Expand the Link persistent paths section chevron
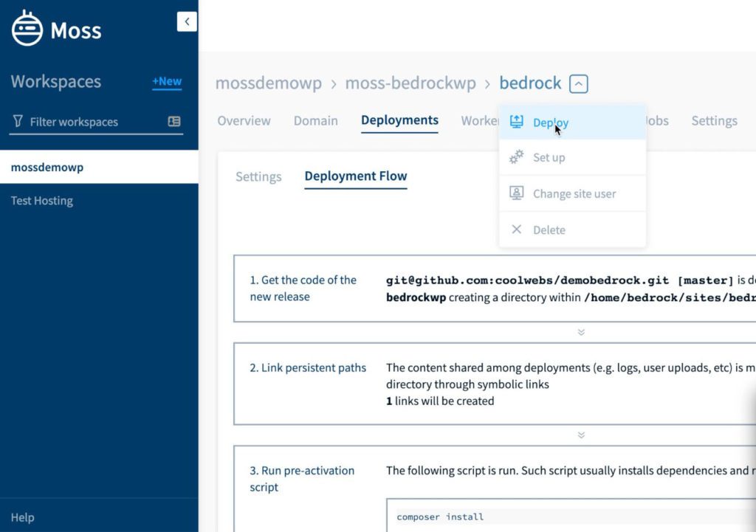This screenshot has width=756, height=532. 581,435
